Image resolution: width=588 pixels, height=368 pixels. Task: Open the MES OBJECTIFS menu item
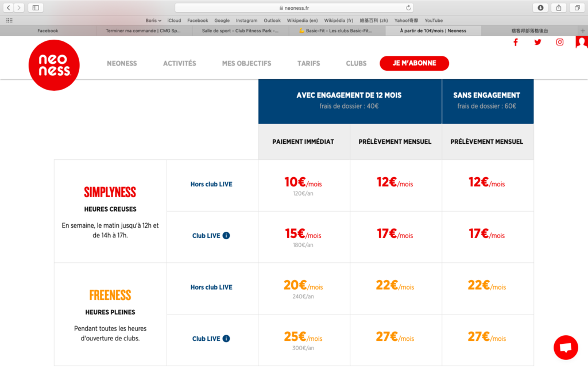click(246, 63)
